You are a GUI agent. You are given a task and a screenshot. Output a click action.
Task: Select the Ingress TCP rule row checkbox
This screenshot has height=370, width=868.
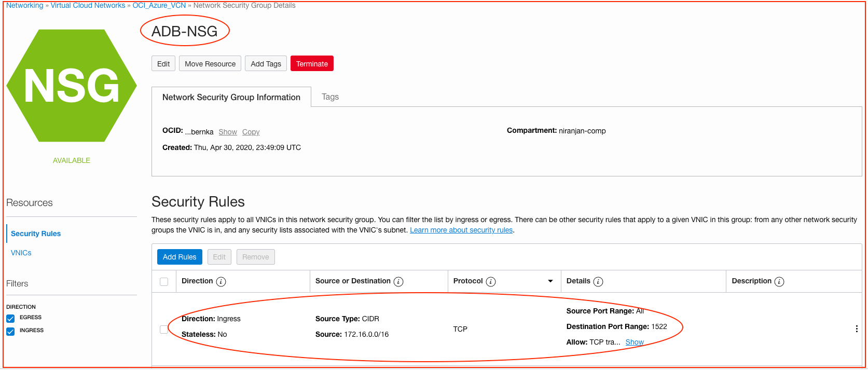164,330
